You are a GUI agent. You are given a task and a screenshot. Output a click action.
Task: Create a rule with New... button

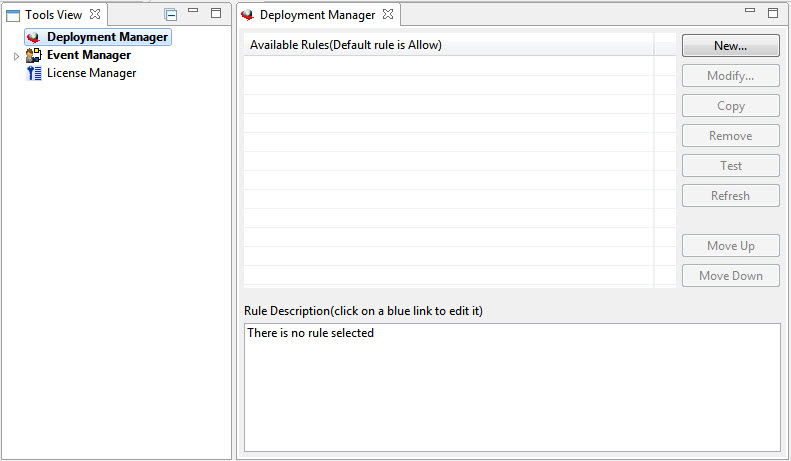coord(730,46)
